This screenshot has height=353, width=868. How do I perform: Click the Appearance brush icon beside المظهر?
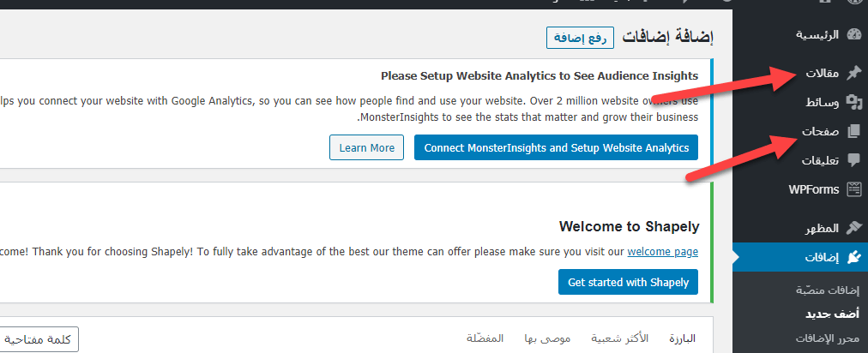click(855, 227)
